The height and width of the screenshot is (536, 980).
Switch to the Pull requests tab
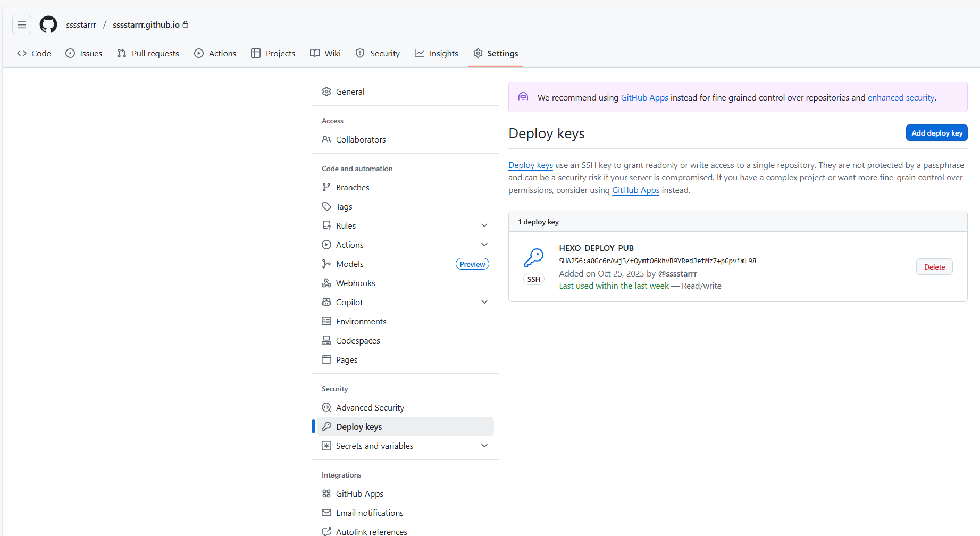[148, 53]
